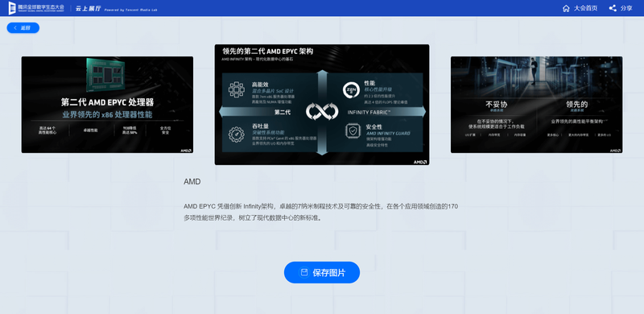Screen dimensions: 644x314
Task: Open the conference home page house icon
Action: (x=566, y=8)
